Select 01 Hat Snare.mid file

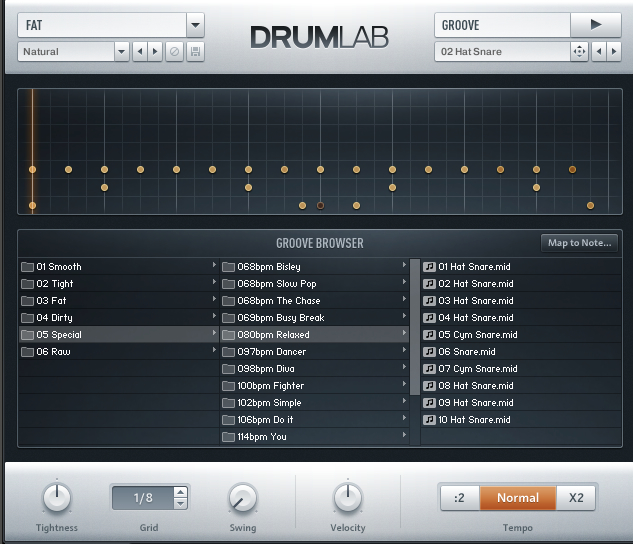(521, 267)
